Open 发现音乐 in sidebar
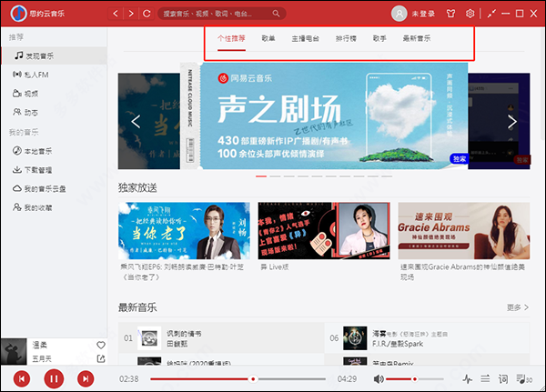 tap(54, 55)
